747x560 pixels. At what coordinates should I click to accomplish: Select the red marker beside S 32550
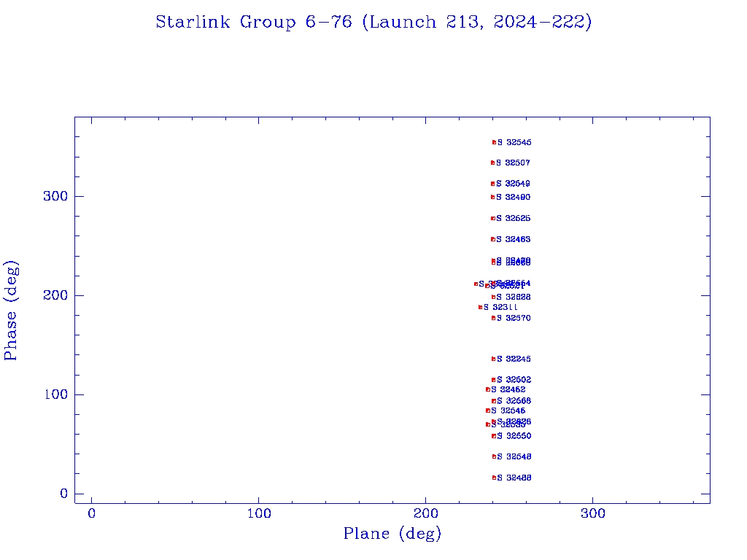(494, 436)
